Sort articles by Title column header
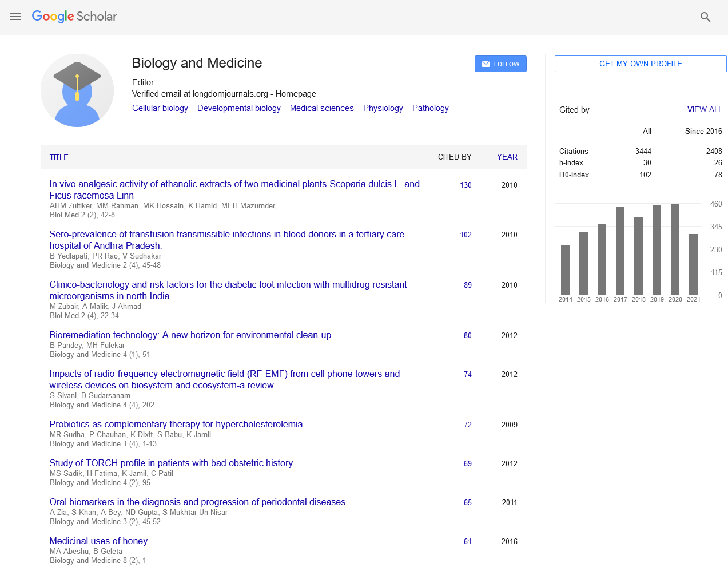This screenshot has width=728, height=571. 59,157
